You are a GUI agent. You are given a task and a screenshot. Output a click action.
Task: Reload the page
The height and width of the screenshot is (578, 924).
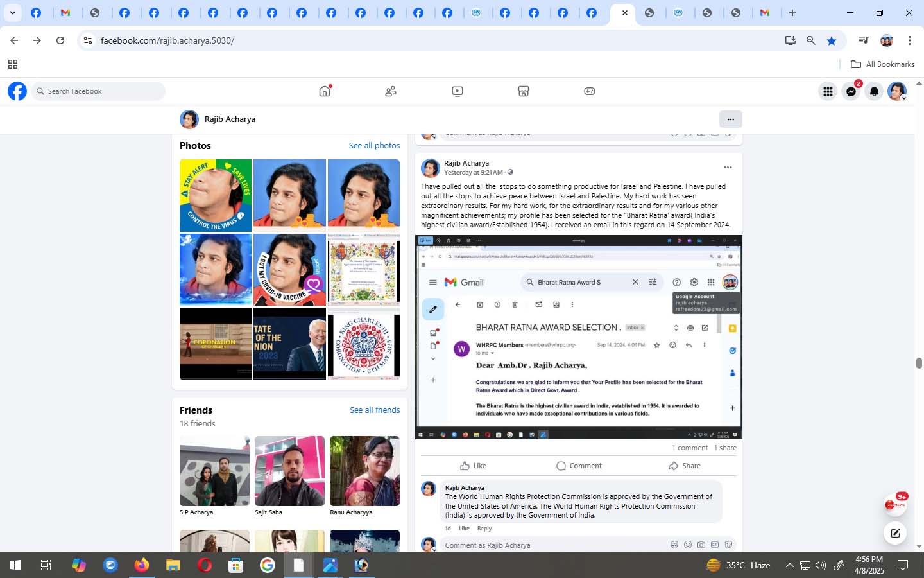(x=60, y=40)
